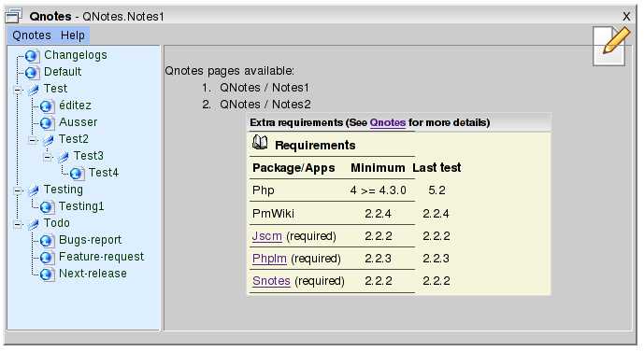This screenshot has width=644, height=352.
Task: Click the Requirements book icon
Action: tap(260, 142)
